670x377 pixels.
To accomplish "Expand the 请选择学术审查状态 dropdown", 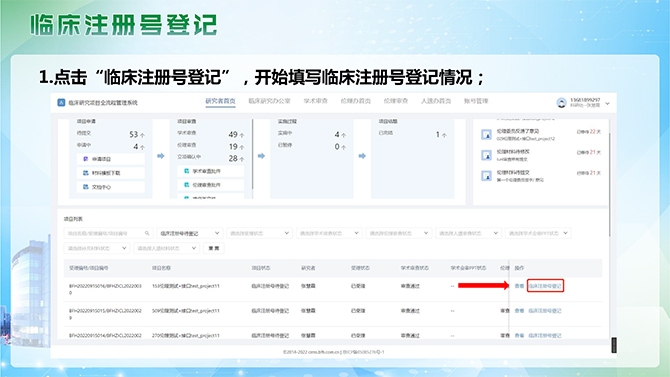I will click(329, 233).
